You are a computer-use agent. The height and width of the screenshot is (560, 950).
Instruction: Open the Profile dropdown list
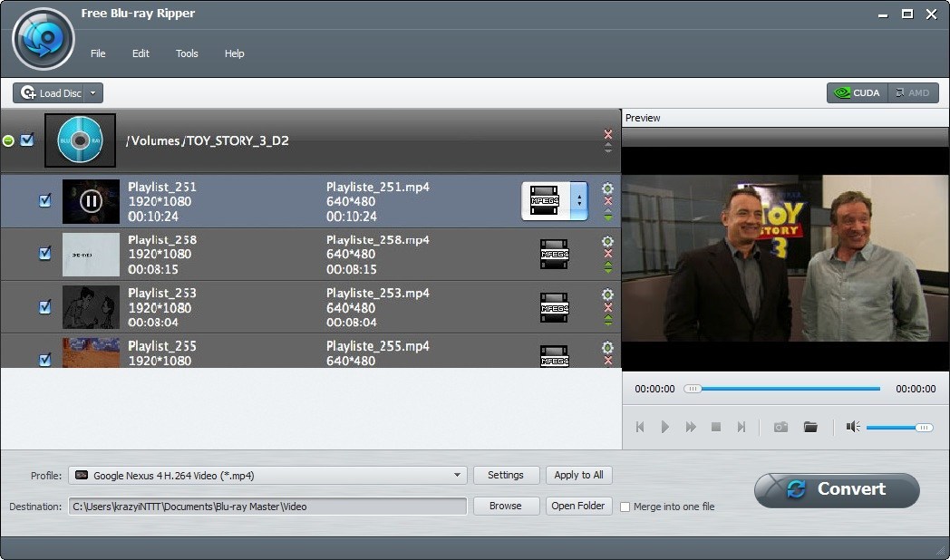point(458,476)
